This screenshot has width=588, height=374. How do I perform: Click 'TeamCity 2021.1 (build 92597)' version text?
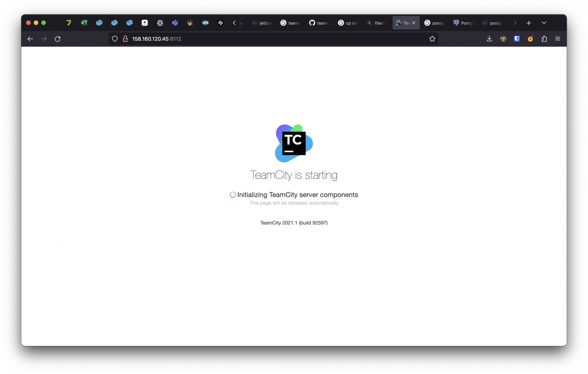tap(294, 223)
